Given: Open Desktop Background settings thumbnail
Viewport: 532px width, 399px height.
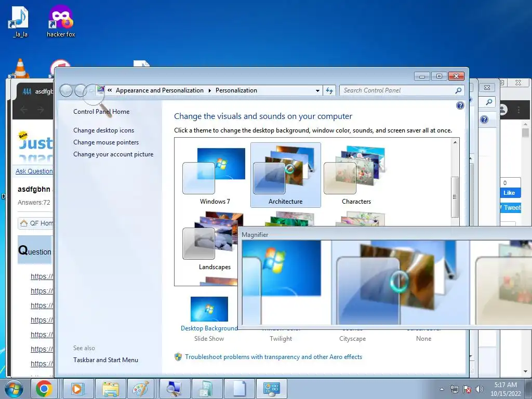Looking at the screenshot, I should 209,309.
